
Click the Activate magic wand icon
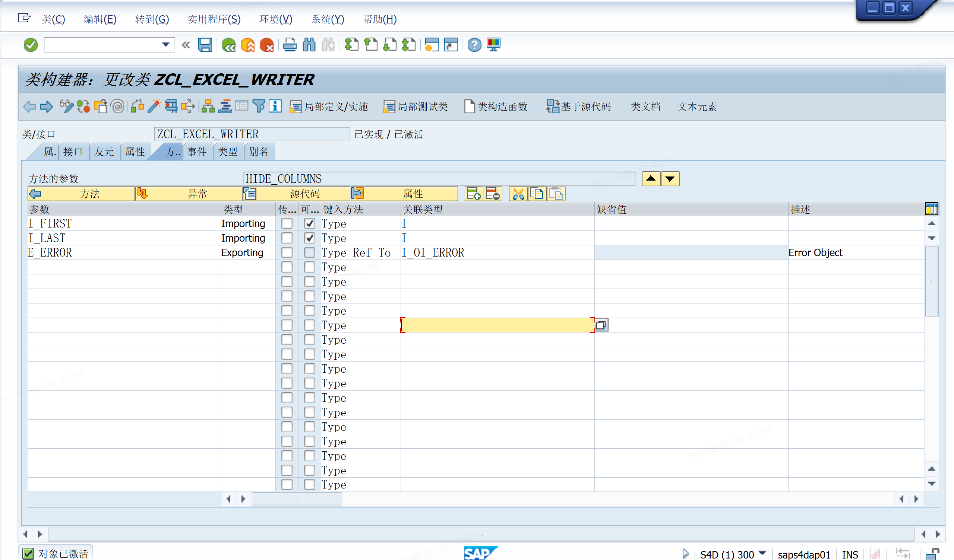click(154, 107)
